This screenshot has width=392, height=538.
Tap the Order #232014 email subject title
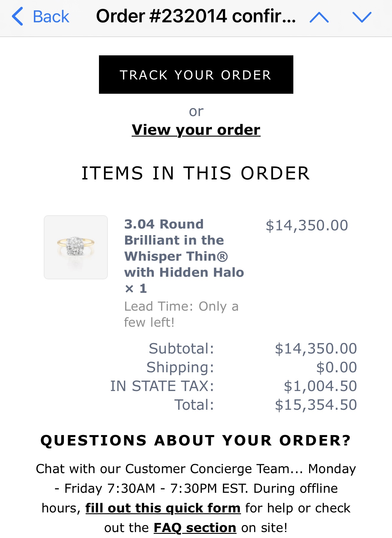click(196, 16)
